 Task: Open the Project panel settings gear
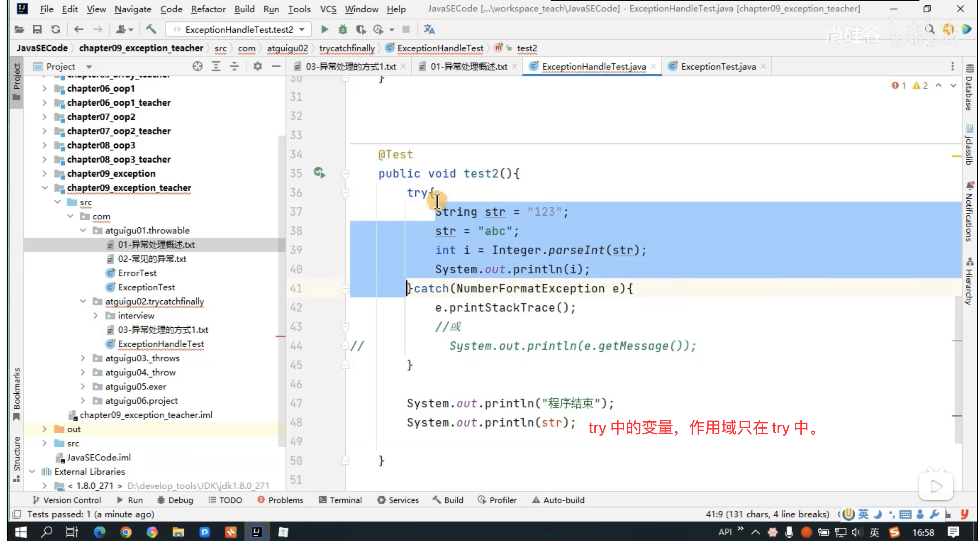click(x=258, y=66)
